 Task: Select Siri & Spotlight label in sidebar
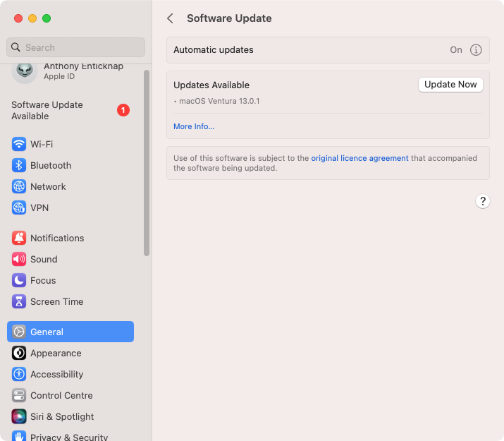(x=62, y=416)
